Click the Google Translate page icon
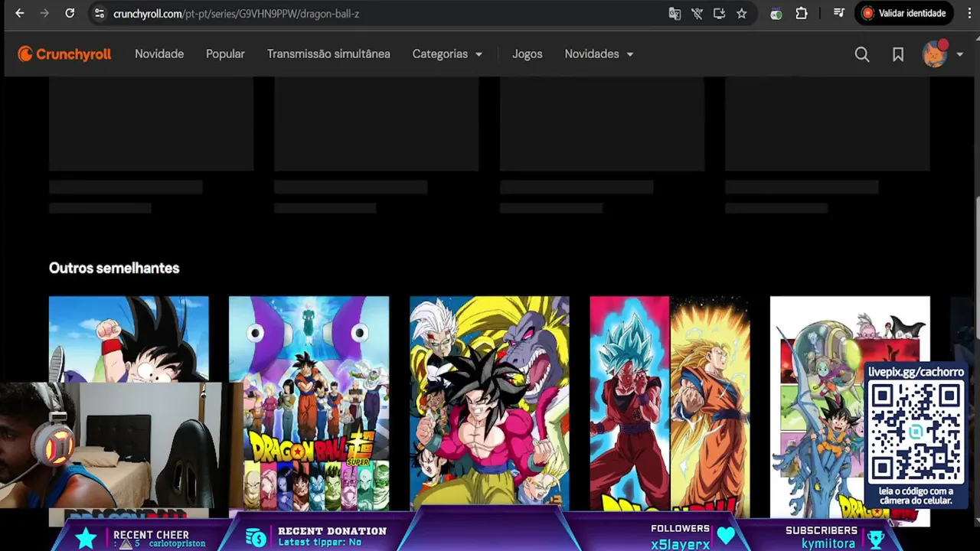The width and height of the screenshot is (980, 551). pos(675,13)
